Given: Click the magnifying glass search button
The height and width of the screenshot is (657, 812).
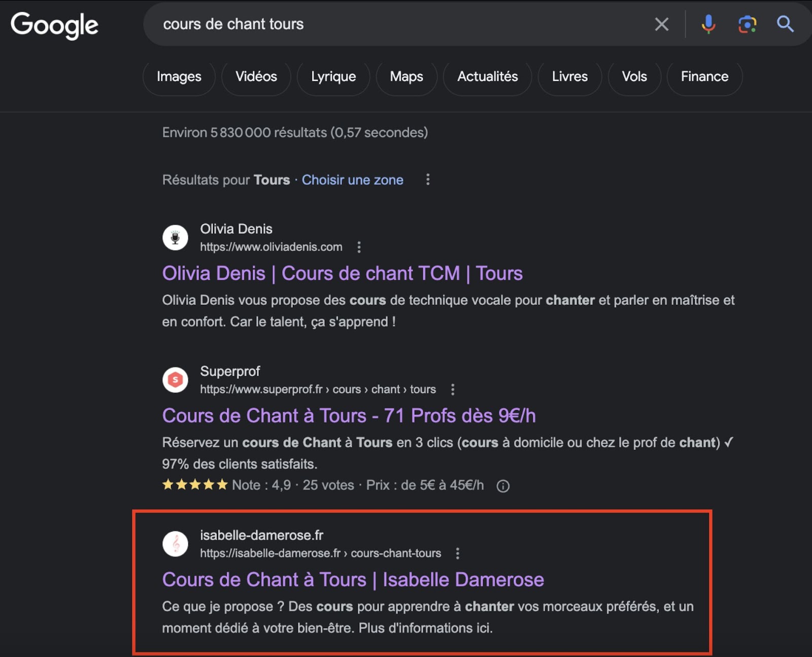Looking at the screenshot, I should tap(785, 24).
